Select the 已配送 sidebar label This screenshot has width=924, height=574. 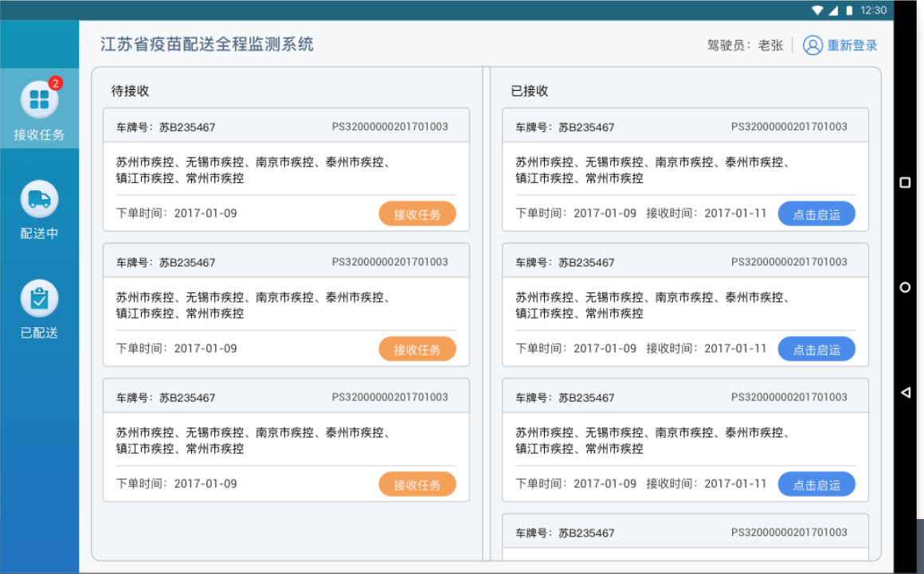coord(39,333)
